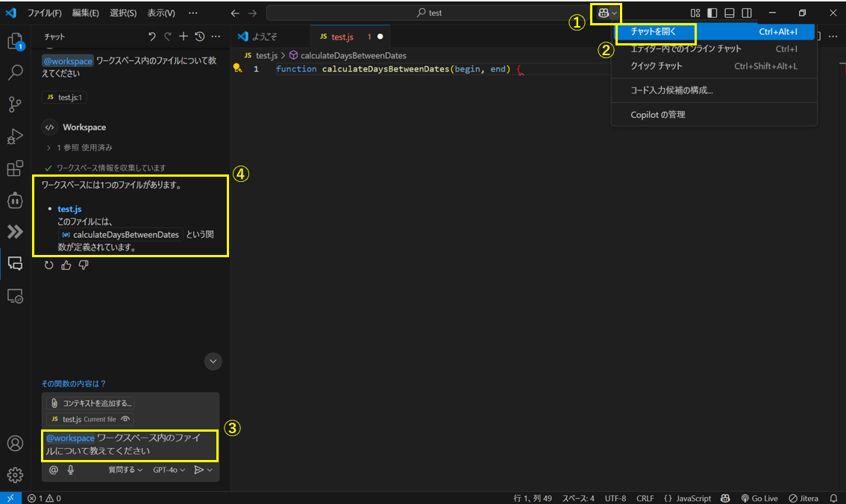Click the chat message input field
The height and width of the screenshot is (504, 846).
130,444
